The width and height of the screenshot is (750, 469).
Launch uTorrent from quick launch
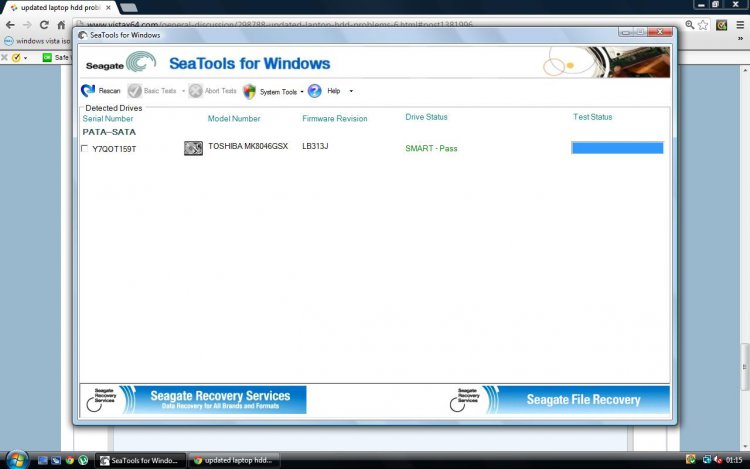83,460
